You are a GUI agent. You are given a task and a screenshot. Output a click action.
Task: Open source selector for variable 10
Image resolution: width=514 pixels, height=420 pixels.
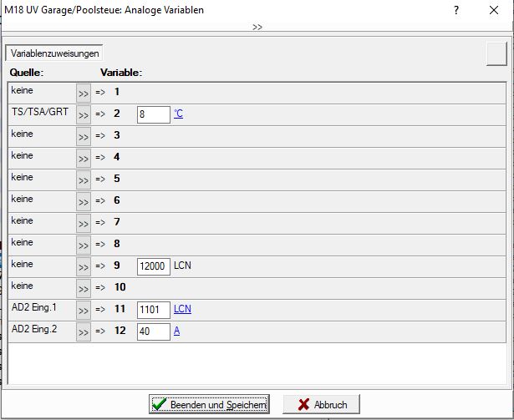click(83, 288)
